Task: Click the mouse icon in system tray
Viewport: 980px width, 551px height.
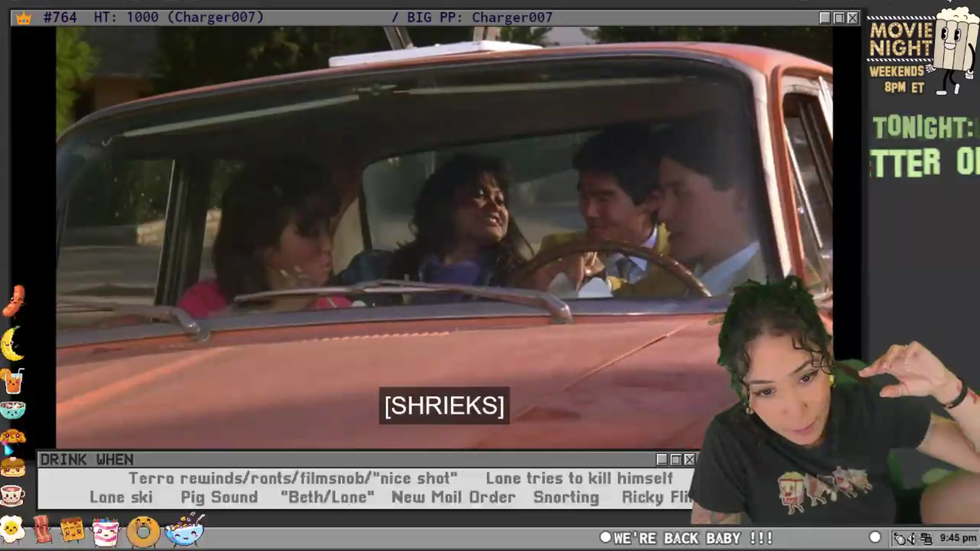Action: coord(899,538)
